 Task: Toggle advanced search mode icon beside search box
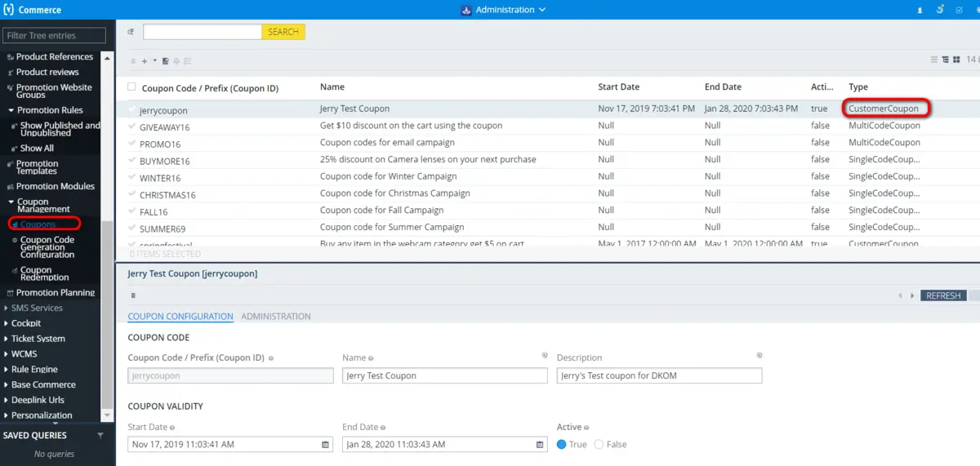[x=131, y=32]
